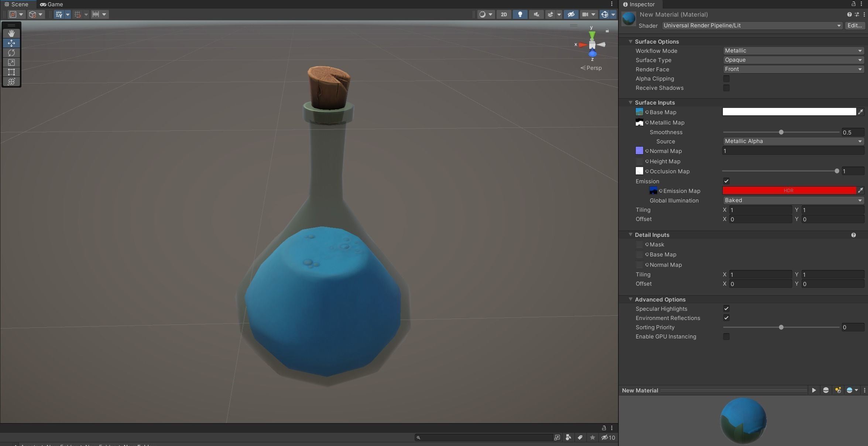Toggle the 2D view mode
This screenshot has height=446, width=868.
coord(504,14)
